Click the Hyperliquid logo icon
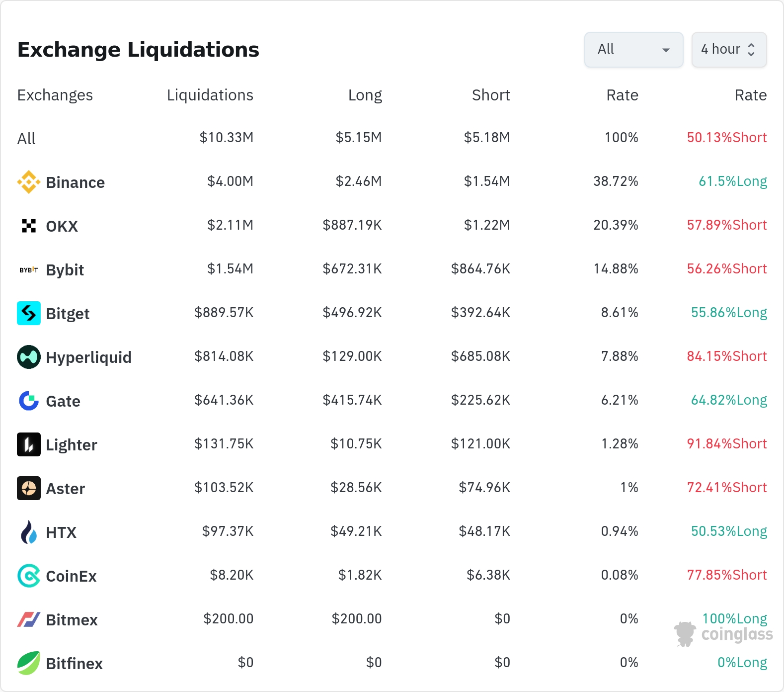This screenshot has height=692, width=784. [29, 357]
